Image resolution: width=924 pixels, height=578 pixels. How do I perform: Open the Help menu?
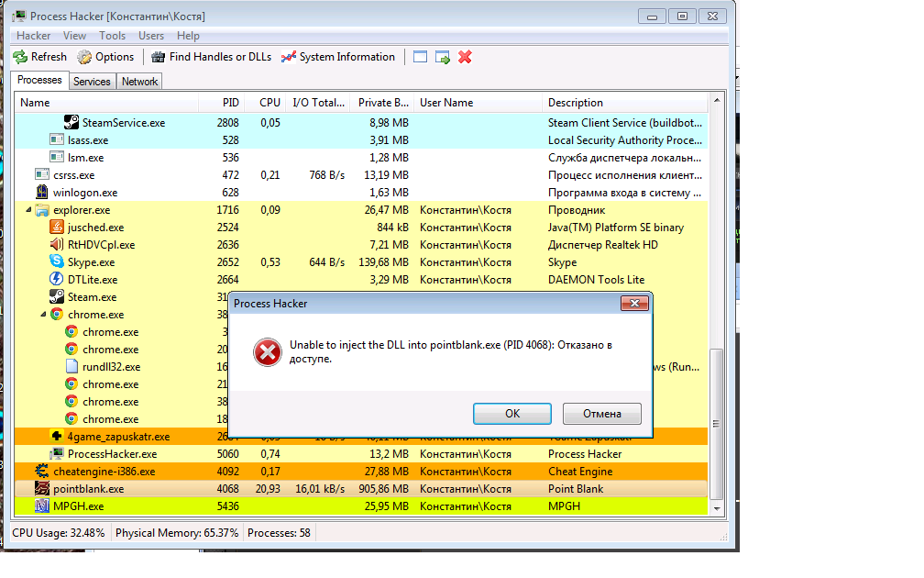[188, 36]
